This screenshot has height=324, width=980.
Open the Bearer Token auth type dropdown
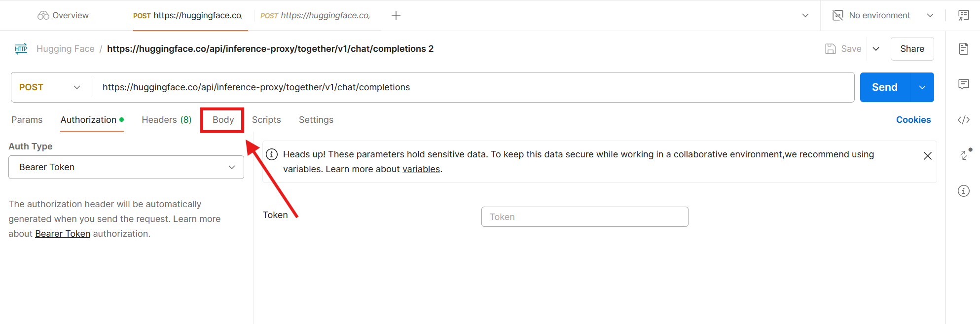[126, 167]
